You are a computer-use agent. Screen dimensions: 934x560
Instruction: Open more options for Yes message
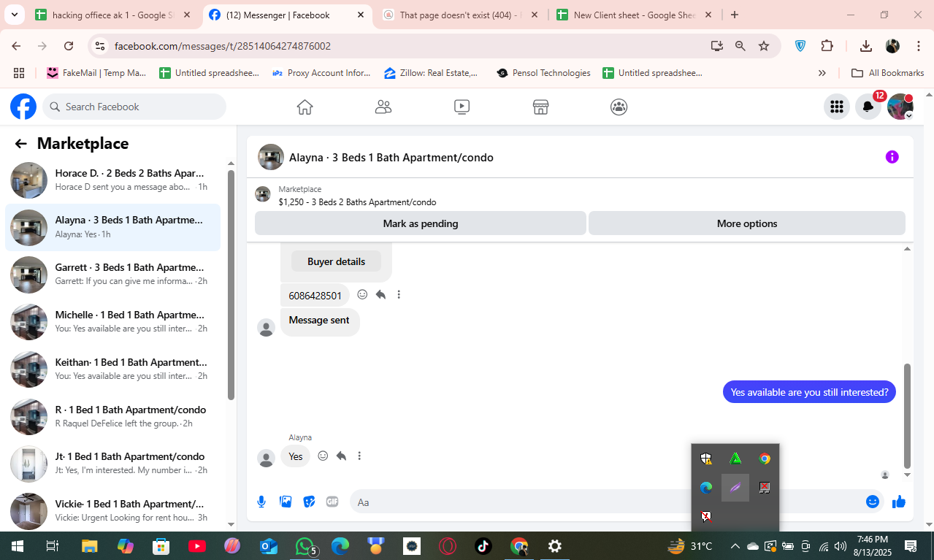click(359, 456)
